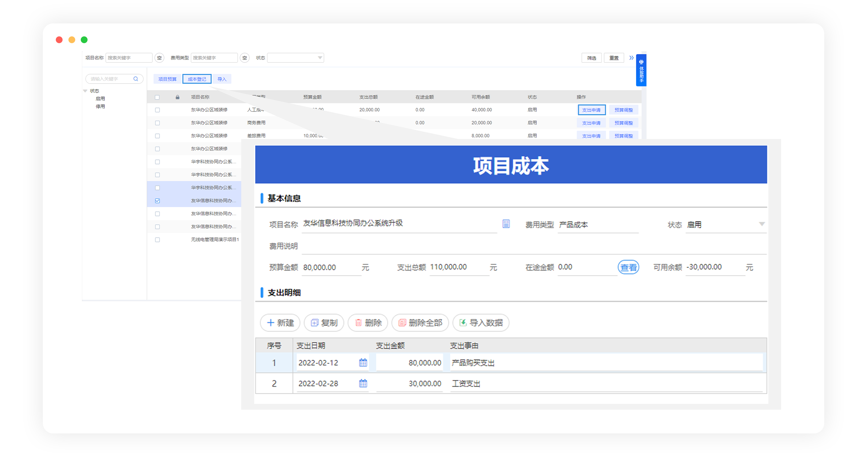Viewport: 868px width, 459px height.
Task: Toggle the select-all header checkbox
Action: pos(157,97)
